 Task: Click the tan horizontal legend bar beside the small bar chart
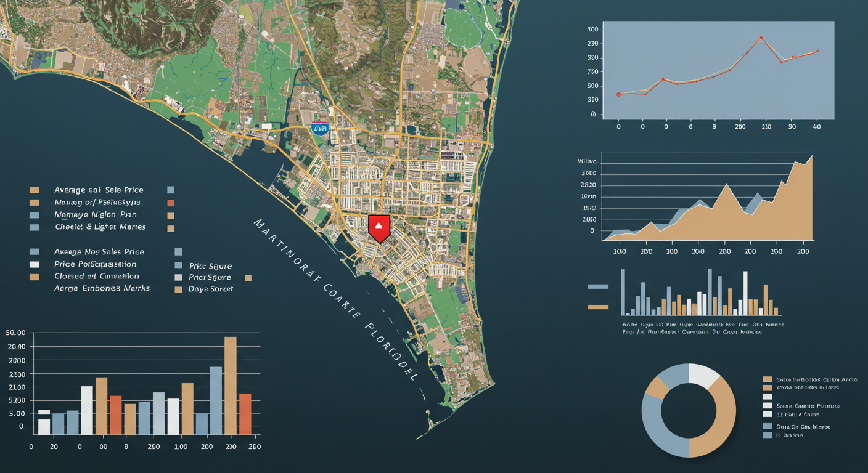coord(598,307)
